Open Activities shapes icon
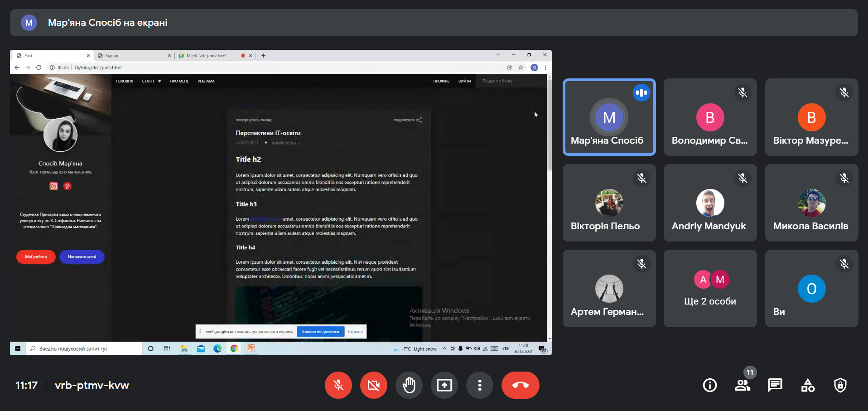868x411 pixels. pyautogui.click(x=808, y=385)
